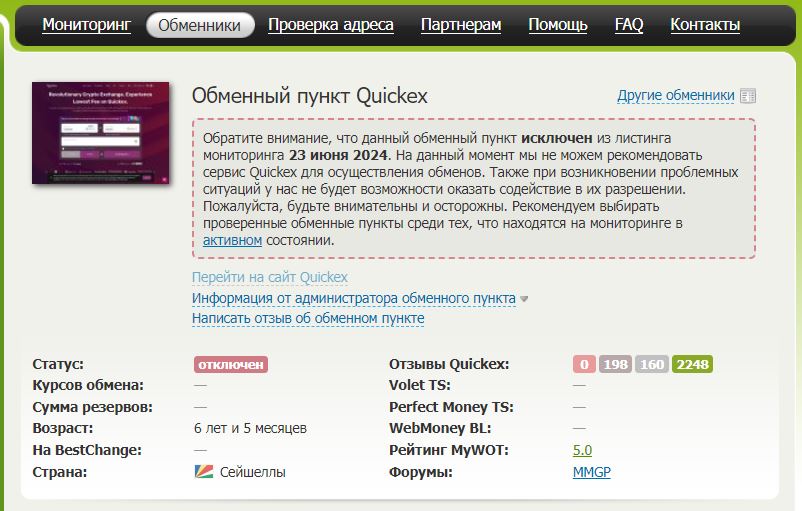This screenshot has width=802, height=511.
Task: Open the Контакты page
Action: pos(705,25)
